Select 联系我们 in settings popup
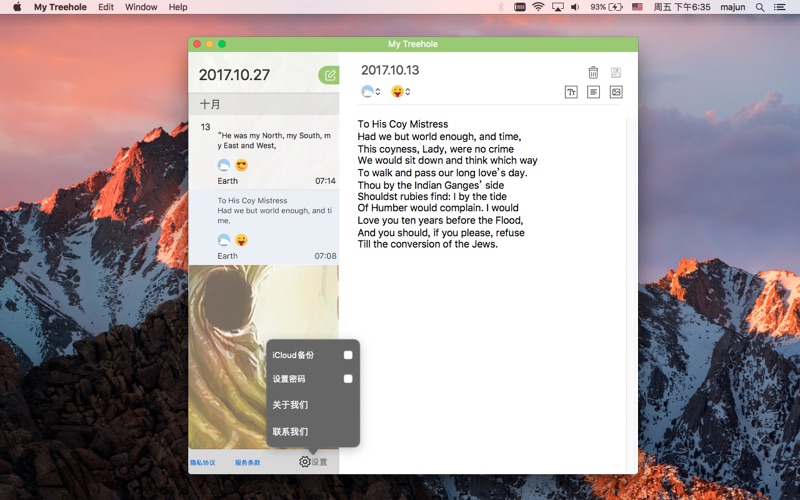The height and width of the screenshot is (500, 800). coord(290,432)
